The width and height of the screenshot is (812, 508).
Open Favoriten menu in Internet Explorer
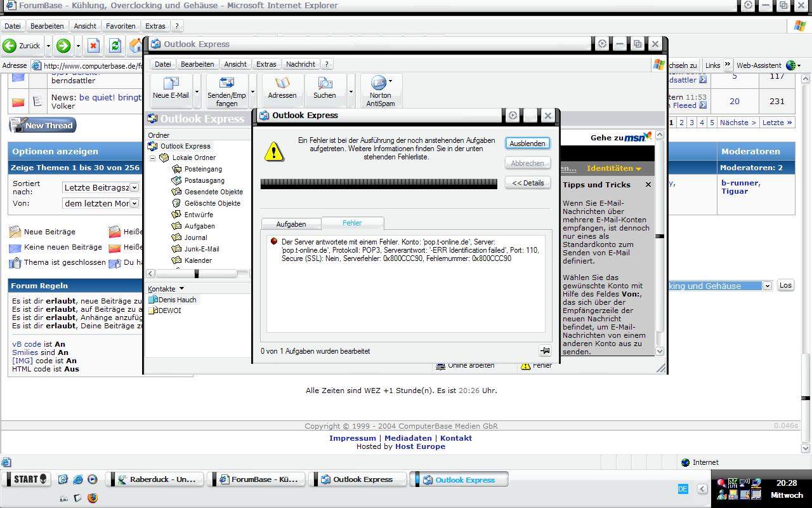[x=121, y=26]
